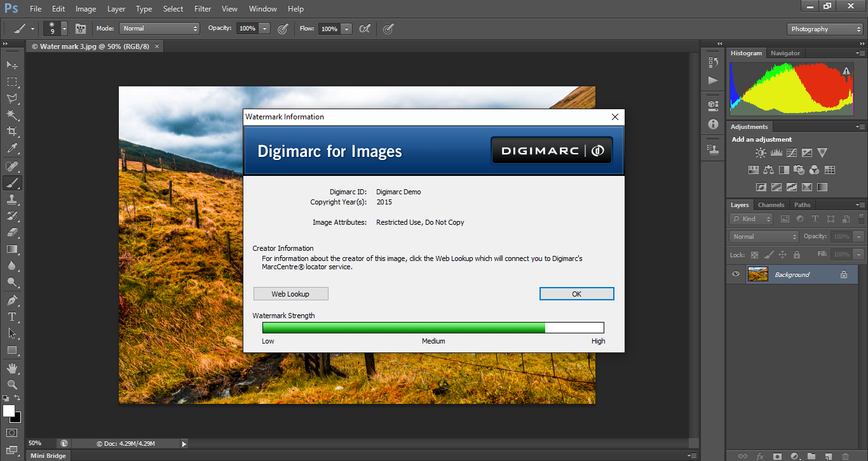This screenshot has width=868, height=461.
Task: Open the Window menu
Action: click(262, 9)
